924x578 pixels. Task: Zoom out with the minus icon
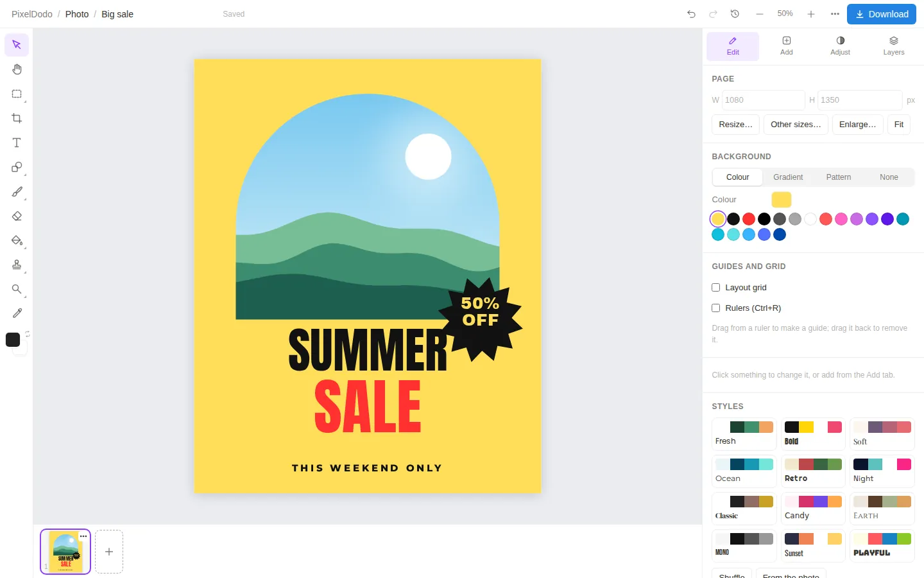pos(760,14)
